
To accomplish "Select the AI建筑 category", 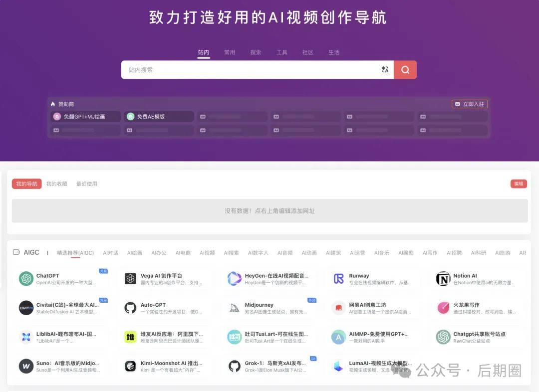I will pos(333,253).
